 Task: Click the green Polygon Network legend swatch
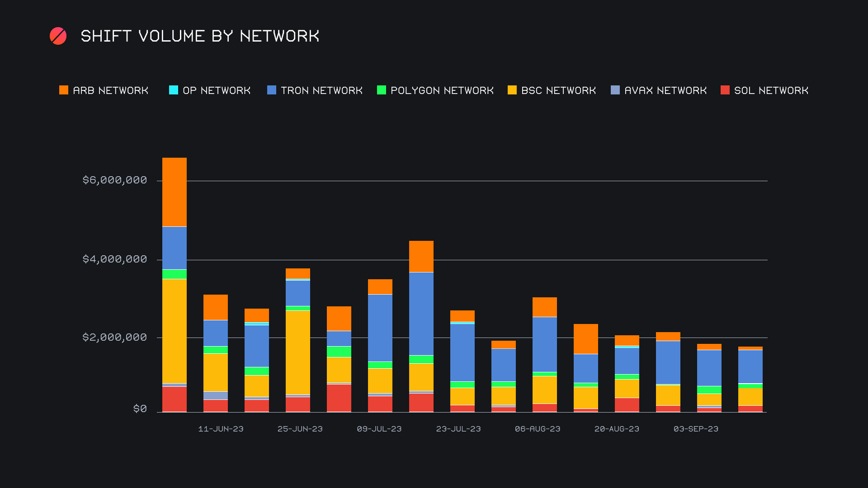[x=382, y=90]
